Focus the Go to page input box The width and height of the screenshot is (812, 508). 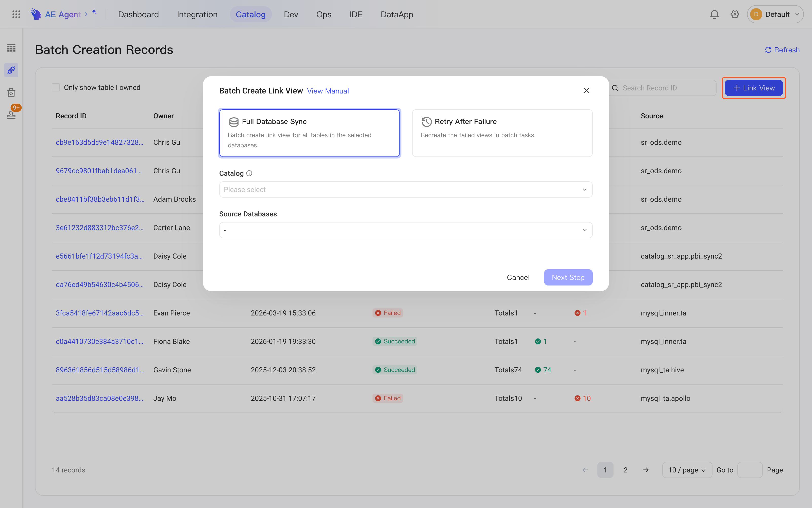click(x=750, y=470)
